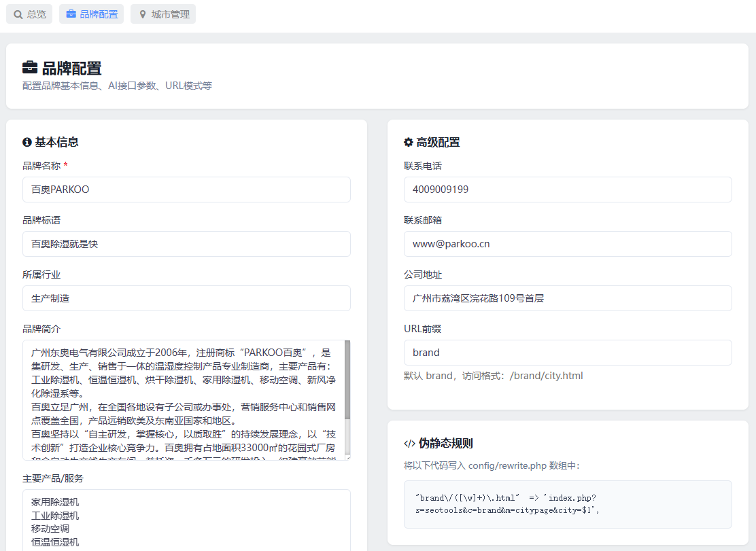The image size is (756, 551).
Task: Click the briefcase icon beside 品牌配置 heading
Action: pyautogui.click(x=30, y=67)
